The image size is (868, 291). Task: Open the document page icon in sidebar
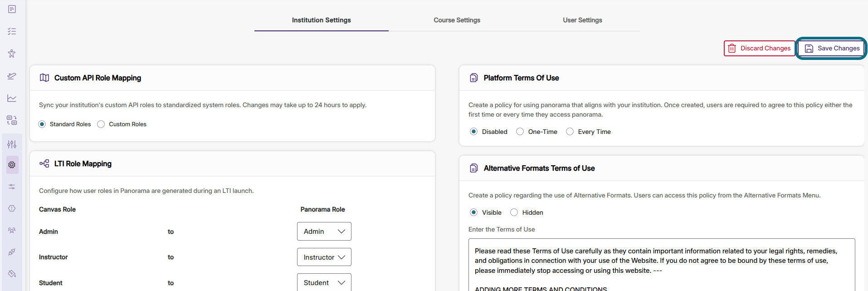12,9
